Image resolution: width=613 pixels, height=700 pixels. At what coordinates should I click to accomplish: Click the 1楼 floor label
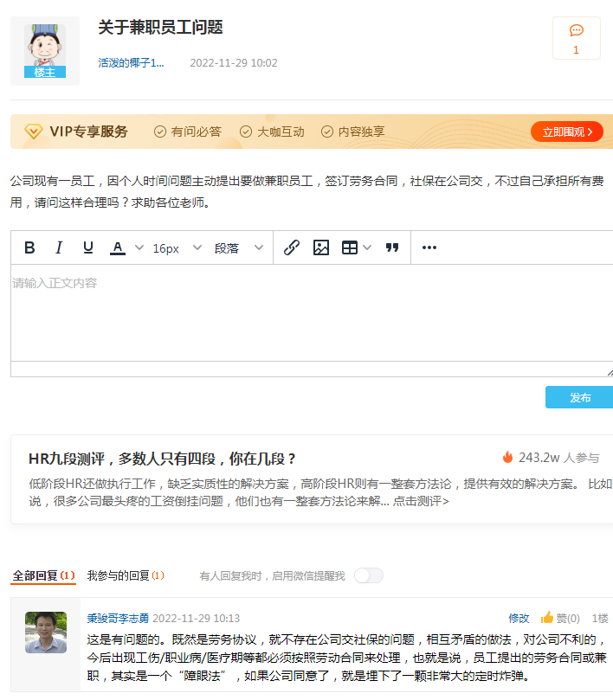(600, 619)
